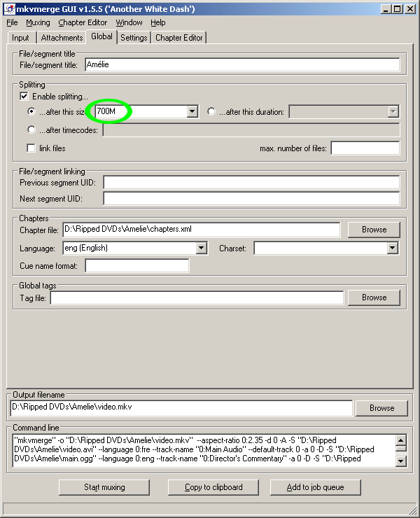Click the command line scrollbar up arrow

point(401,440)
